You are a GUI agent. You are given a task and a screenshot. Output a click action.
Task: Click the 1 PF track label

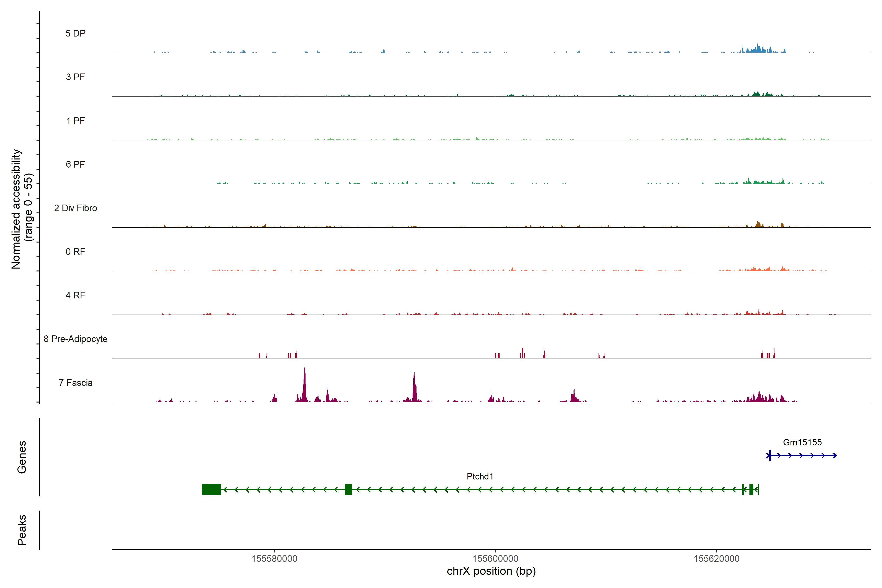(75, 121)
